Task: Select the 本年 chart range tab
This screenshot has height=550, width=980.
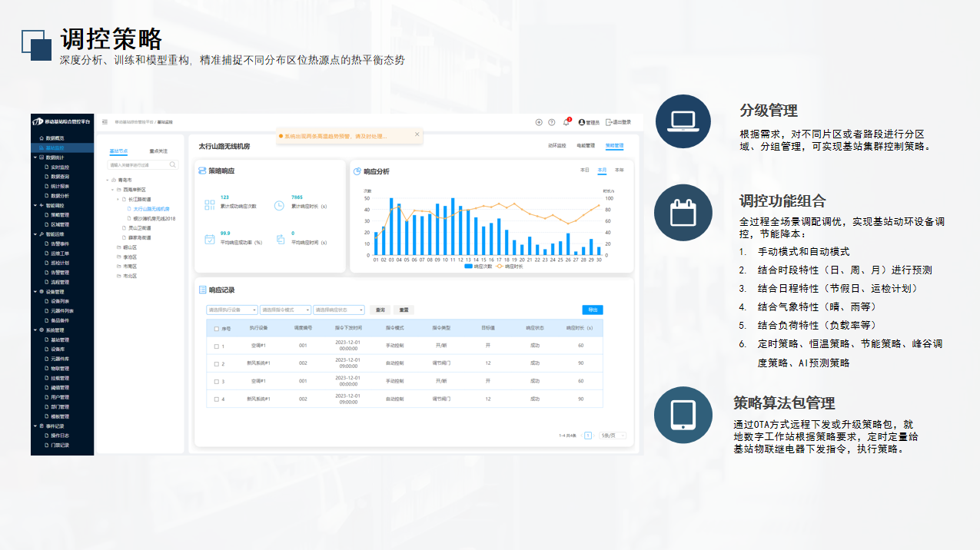Action: coord(619,170)
